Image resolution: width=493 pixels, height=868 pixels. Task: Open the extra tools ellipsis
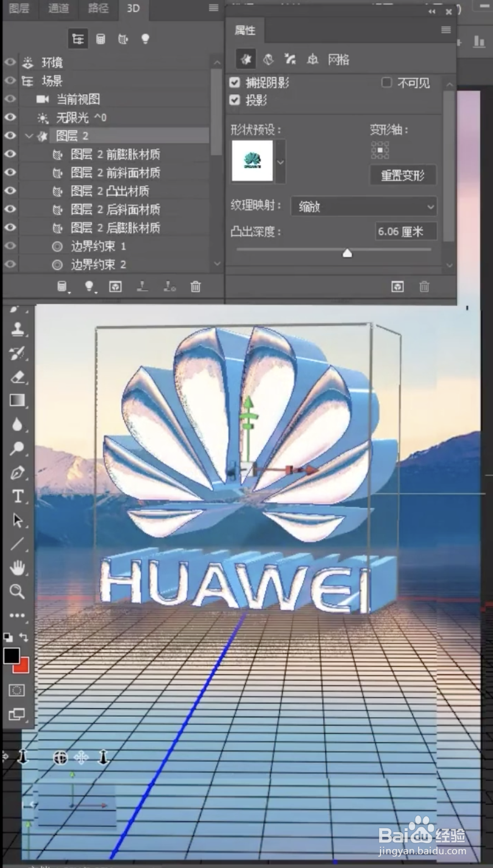click(17, 615)
